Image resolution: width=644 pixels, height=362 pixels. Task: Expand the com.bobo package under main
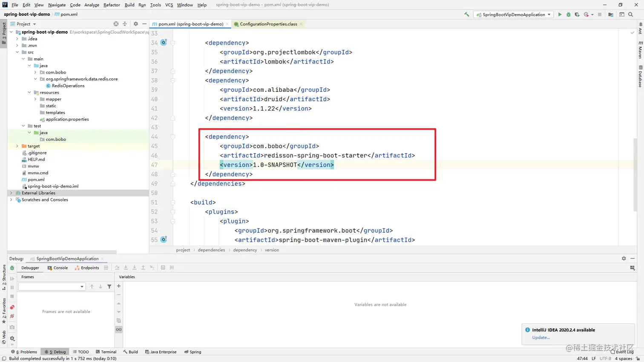35,72
